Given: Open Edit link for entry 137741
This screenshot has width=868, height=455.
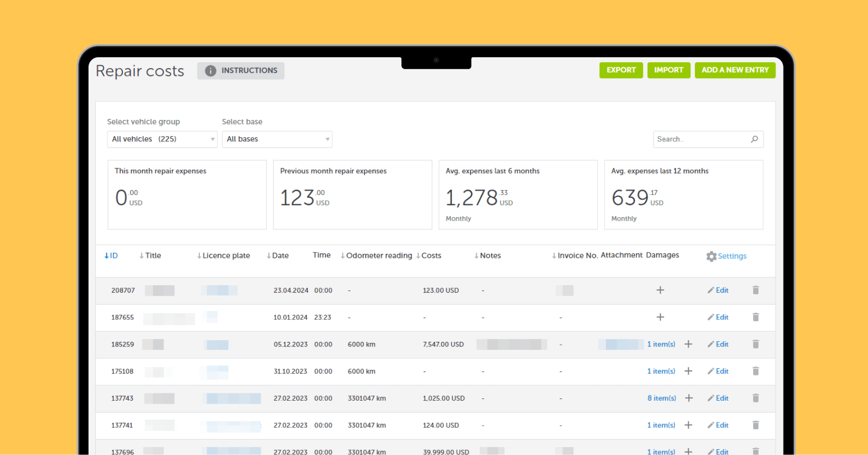Looking at the screenshot, I should (722, 425).
